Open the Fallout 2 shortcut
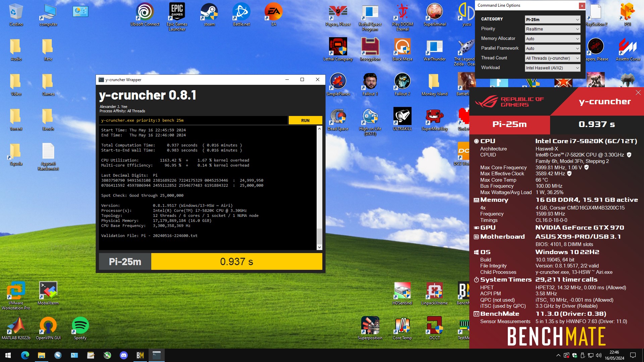 point(402,84)
